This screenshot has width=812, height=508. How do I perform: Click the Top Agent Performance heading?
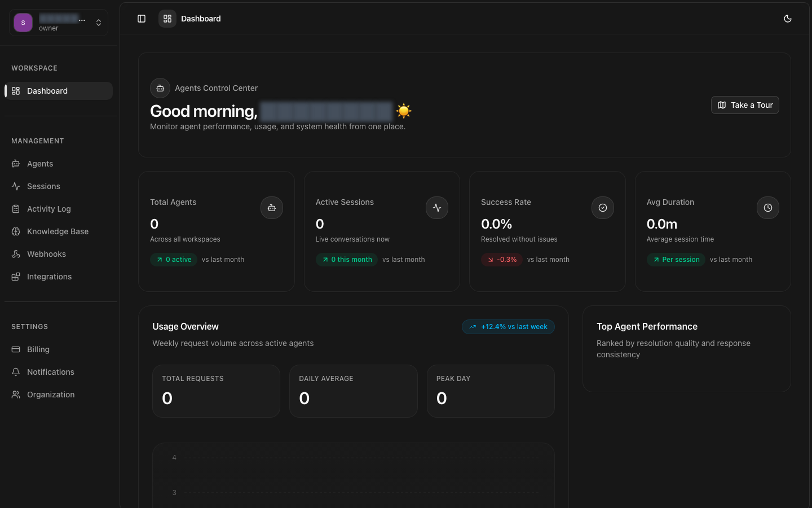click(647, 327)
